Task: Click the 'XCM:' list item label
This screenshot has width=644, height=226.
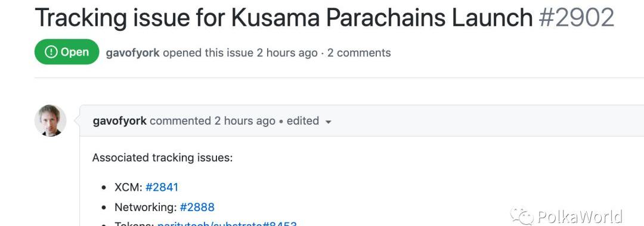Action: click(128, 187)
